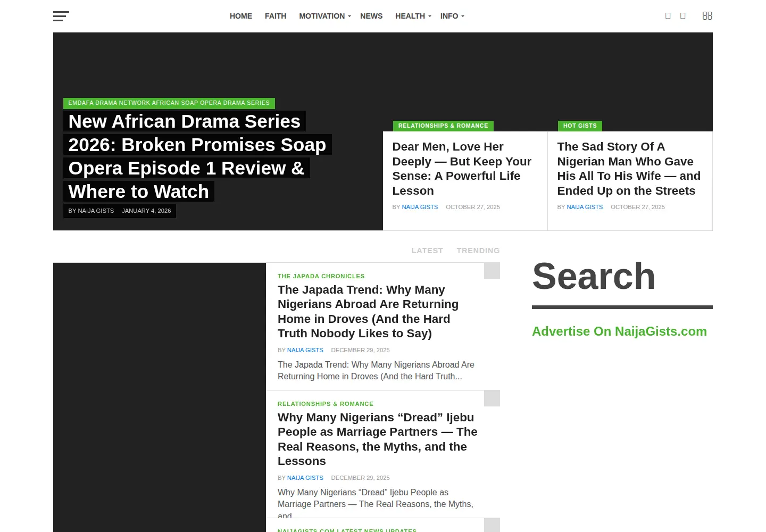Open Broken Promises Soap Opera headline

197,156
